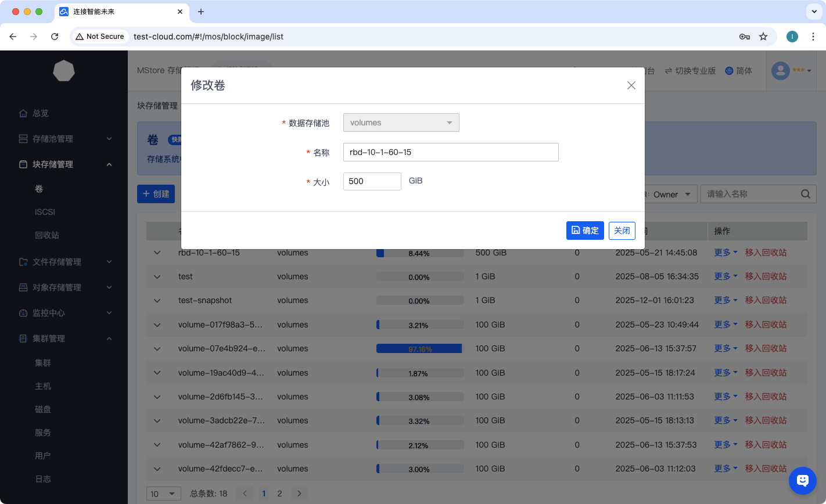Bookmark this page with star icon

(763, 37)
